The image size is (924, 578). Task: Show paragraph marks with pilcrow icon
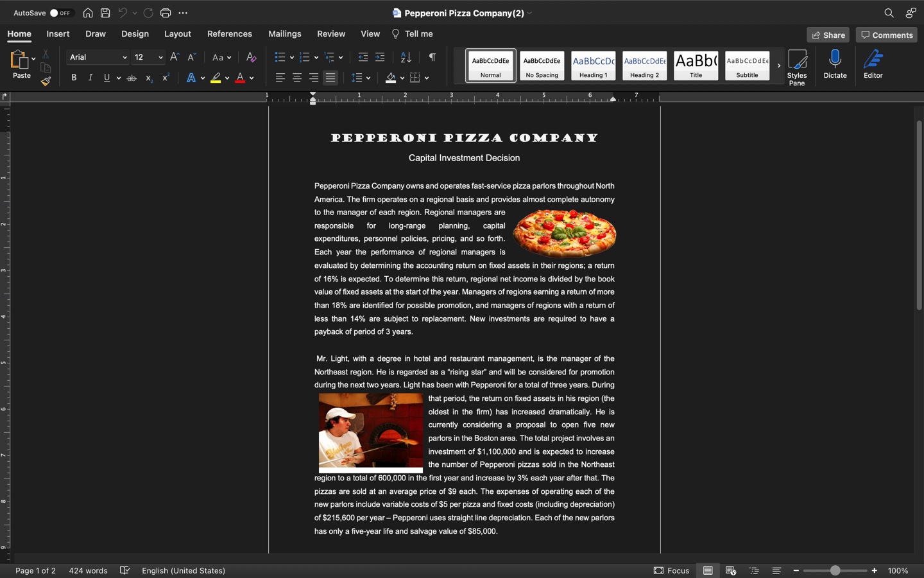(x=432, y=58)
